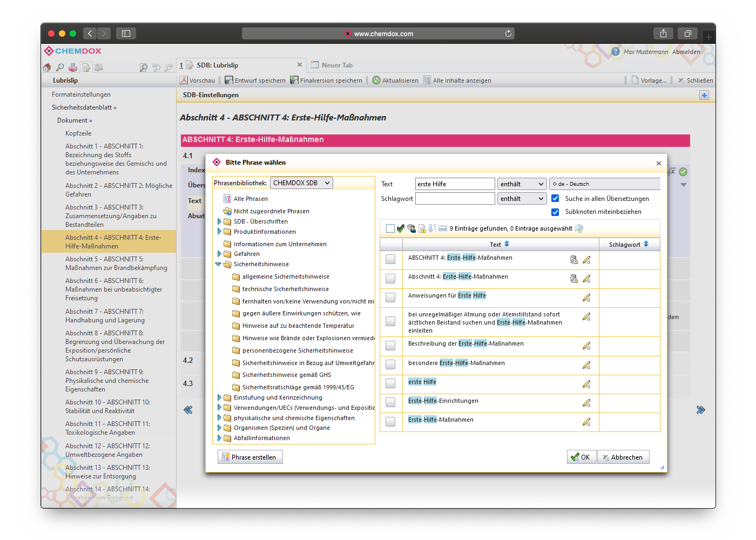Image resolution: width=756 pixels, height=540 pixels.
Task: Open the Phrasenbibliothek 'CHEMDOX SDB' dropdown
Action: point(301,183)
